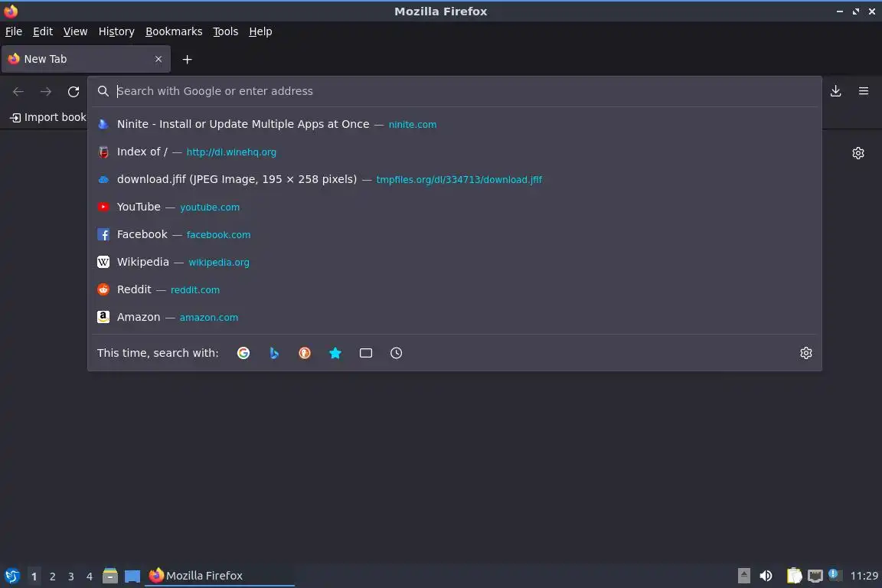Click the WineHQ favicon beside Index of /

[103, 152]
